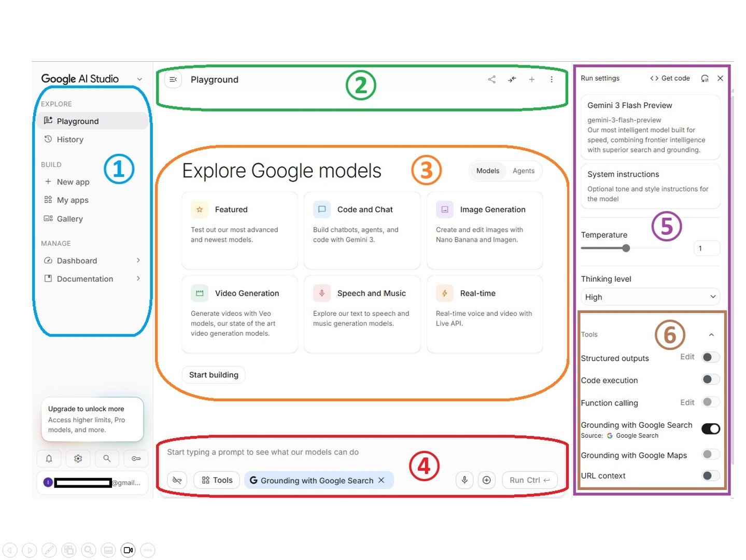Collapse the Tools section chevron
The width and height of the screenshot is (746, 560).
(711, 335)
